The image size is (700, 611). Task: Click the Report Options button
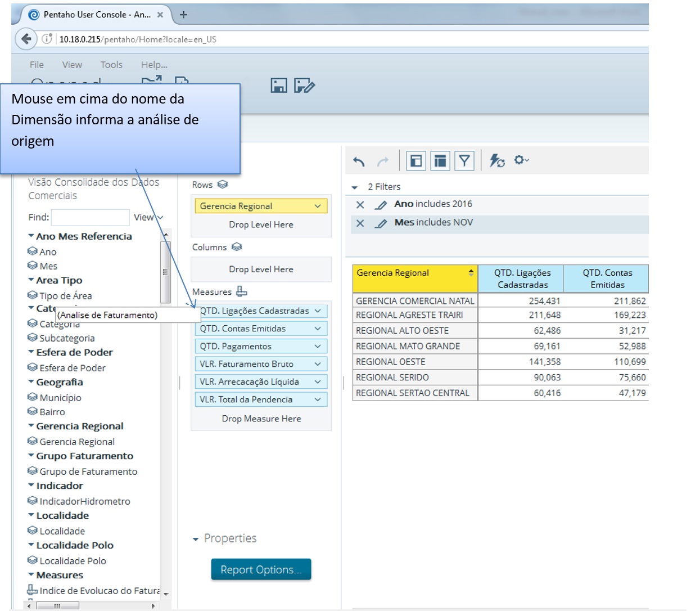click(261, 569)
